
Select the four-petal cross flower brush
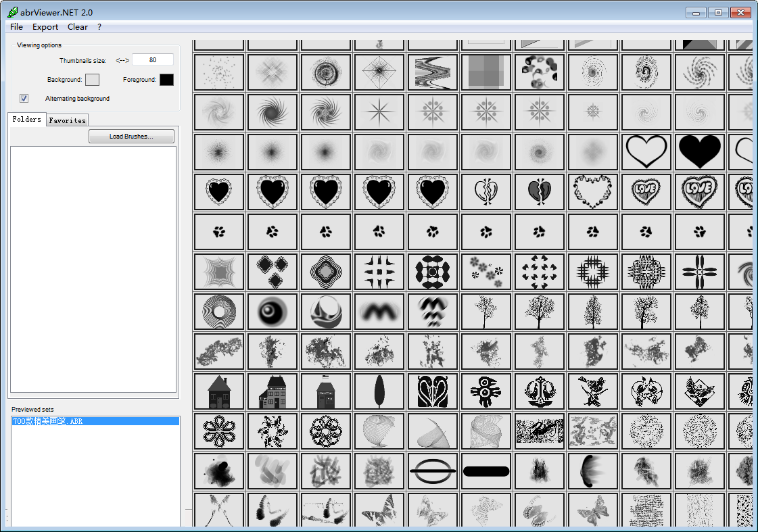coord(699,272)
